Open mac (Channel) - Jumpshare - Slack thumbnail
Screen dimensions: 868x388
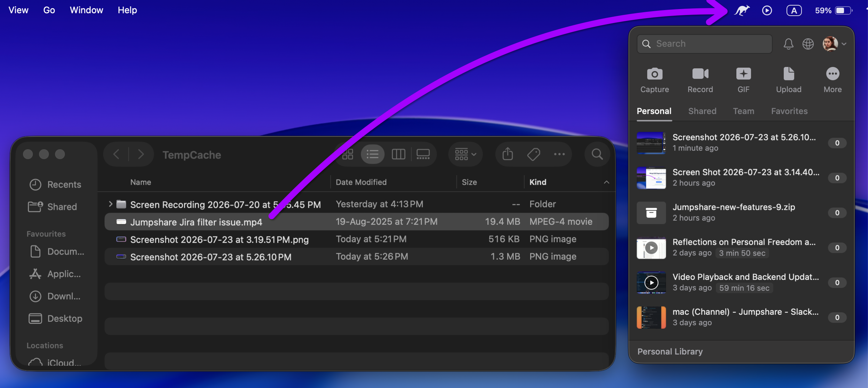(x=651, y=317)
